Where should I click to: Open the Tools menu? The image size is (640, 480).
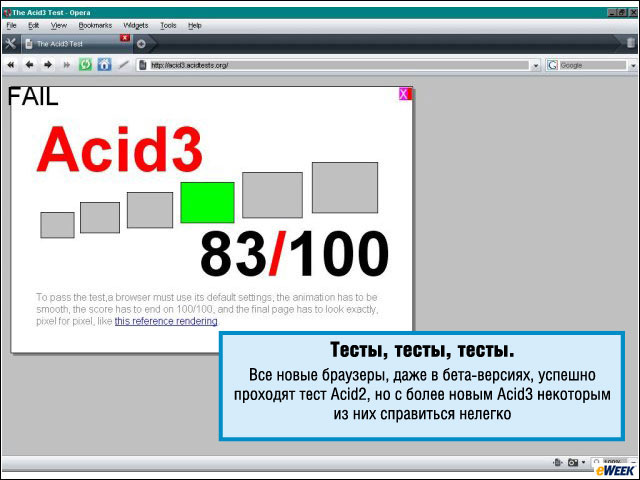coord(168,25)
